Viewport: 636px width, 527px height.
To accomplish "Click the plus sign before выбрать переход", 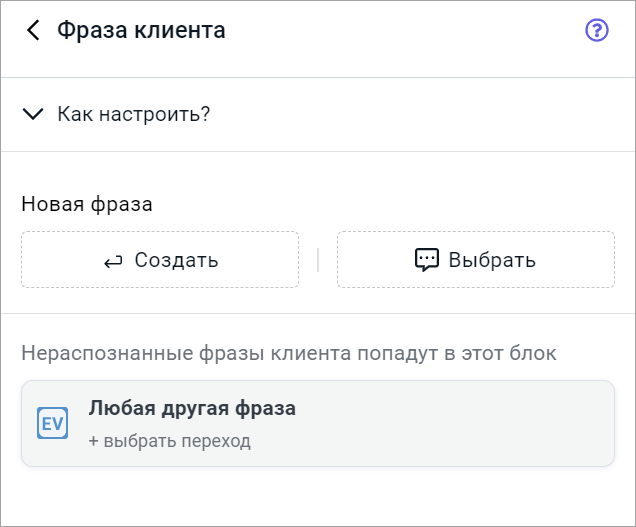I will 94,440.
